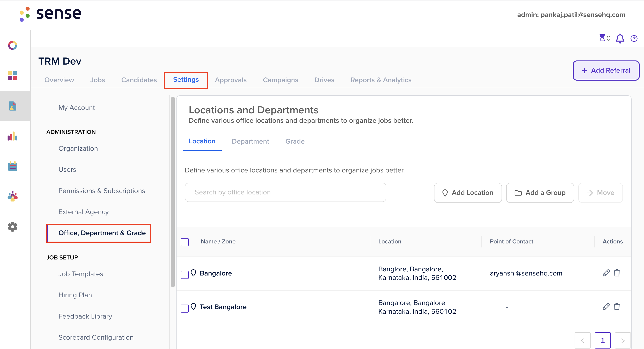644x349 pixels.
Task: Select the Grade sub-tab
Action: [295, 142]
